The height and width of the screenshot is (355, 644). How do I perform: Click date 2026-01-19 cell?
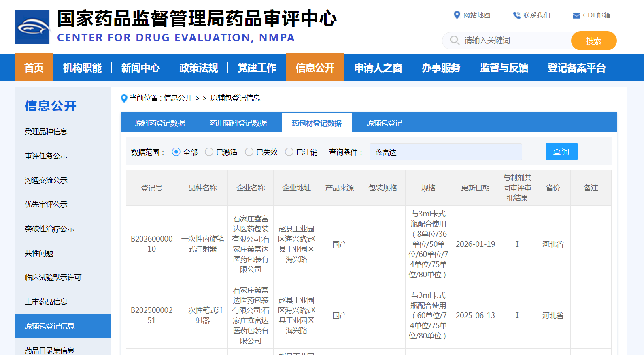(475, 244)
